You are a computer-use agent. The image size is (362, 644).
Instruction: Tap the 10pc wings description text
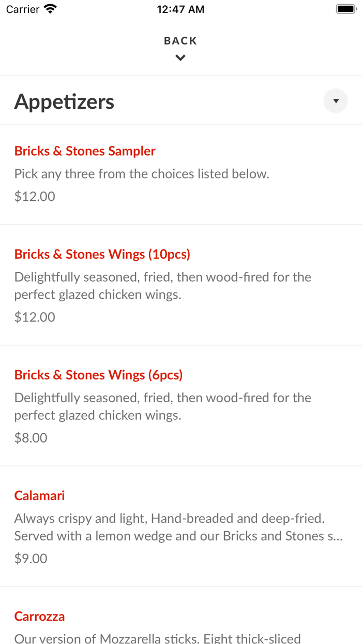click(x=162, y=285)
